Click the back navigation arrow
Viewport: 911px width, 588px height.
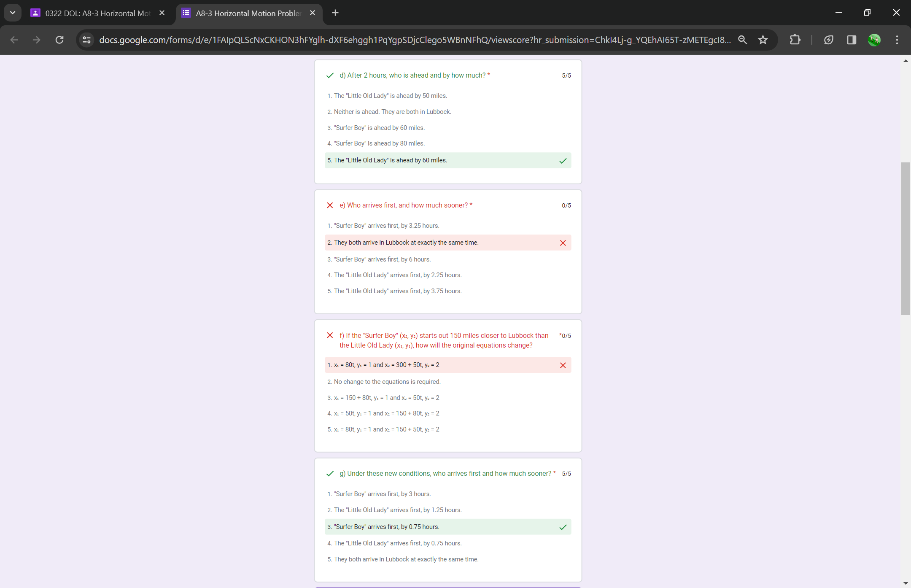pos(14,40)
